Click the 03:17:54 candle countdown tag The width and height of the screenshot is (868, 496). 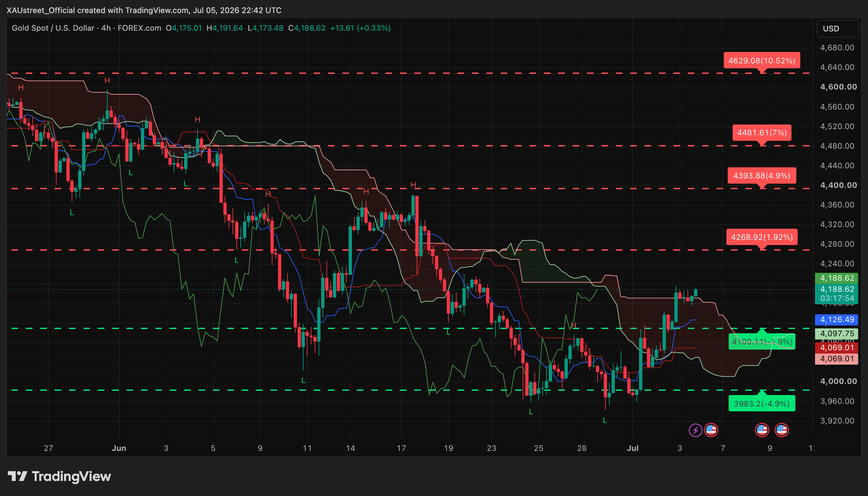tap(836, 298)
